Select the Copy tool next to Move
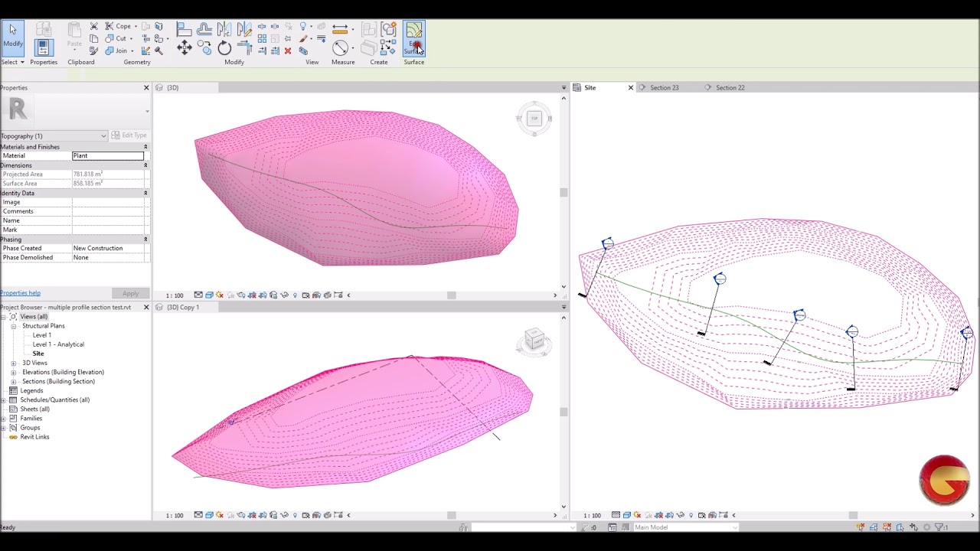The height and width of the screenshot is (551, 980). point(204,49)
